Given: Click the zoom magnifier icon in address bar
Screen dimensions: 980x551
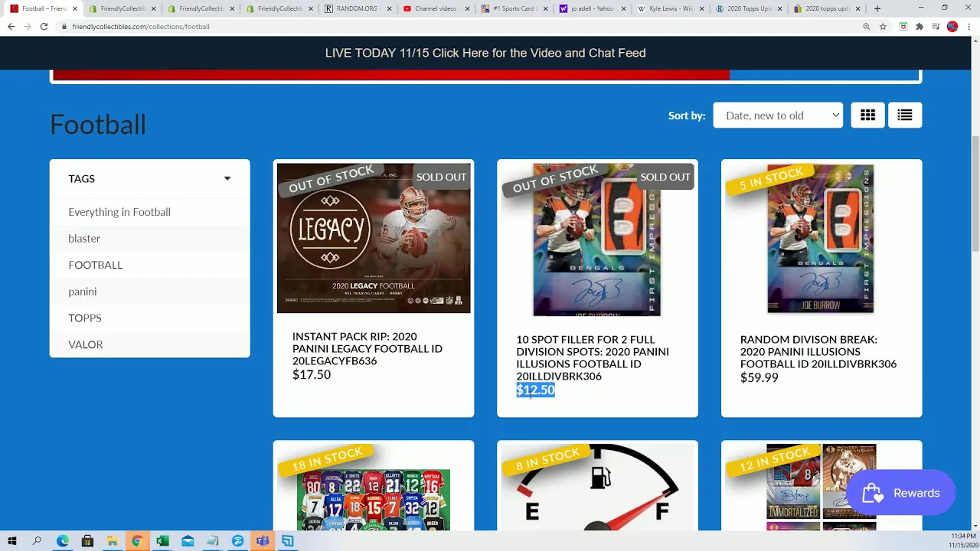Looking at the screenshot, I should [x=867, y=26].
